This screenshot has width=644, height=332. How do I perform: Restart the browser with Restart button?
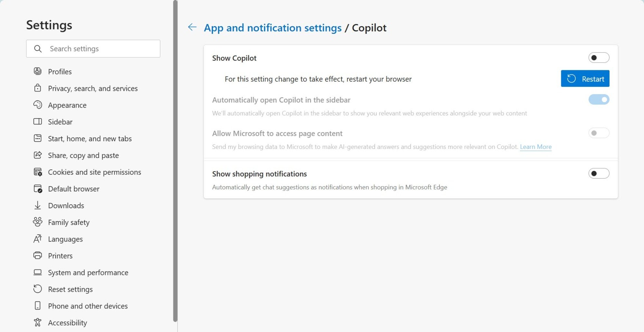(585, 79)
